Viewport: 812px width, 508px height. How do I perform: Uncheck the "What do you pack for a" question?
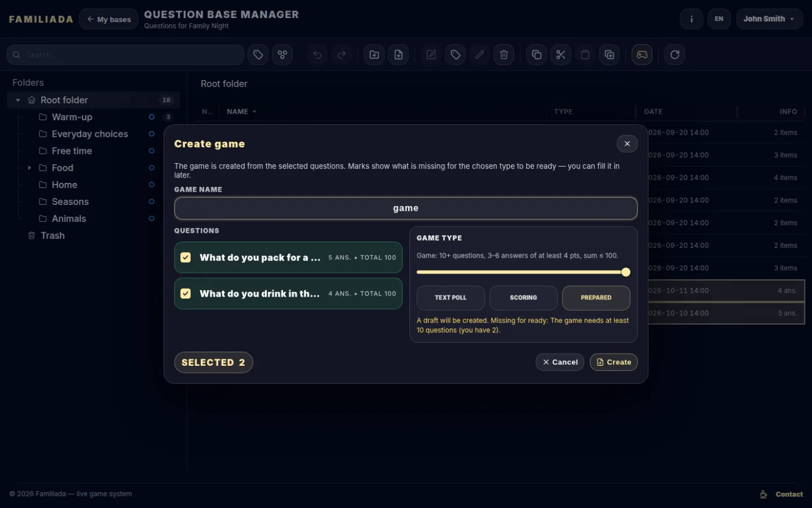[x=186, y=257]
